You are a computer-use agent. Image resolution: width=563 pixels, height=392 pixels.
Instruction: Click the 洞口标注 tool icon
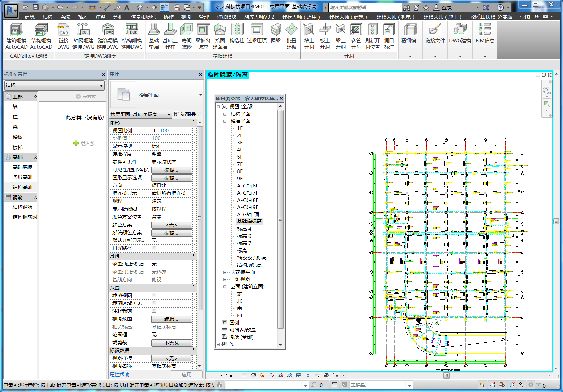pyautogui.click(x=389, y=30)
